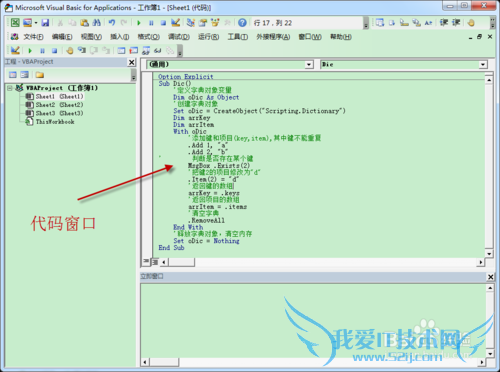Open the Call Stack icon
The image size is (500, 372).
point(170,50)
